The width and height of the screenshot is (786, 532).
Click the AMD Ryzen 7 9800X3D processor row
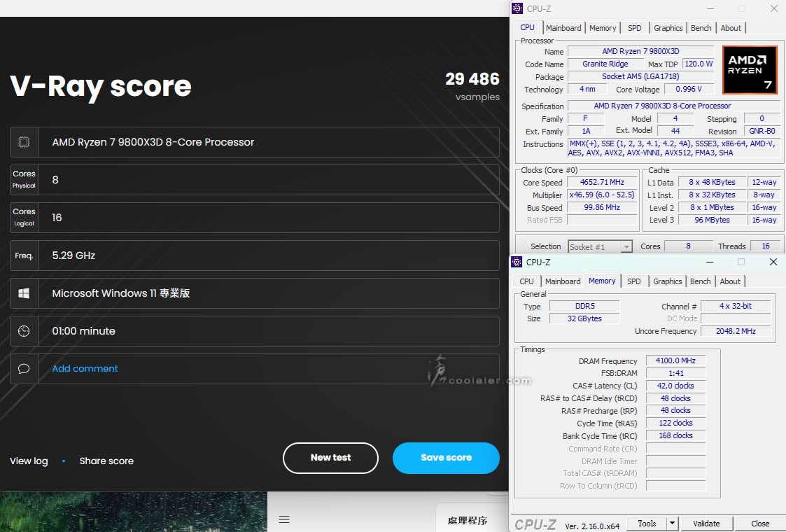click(255, 142)
